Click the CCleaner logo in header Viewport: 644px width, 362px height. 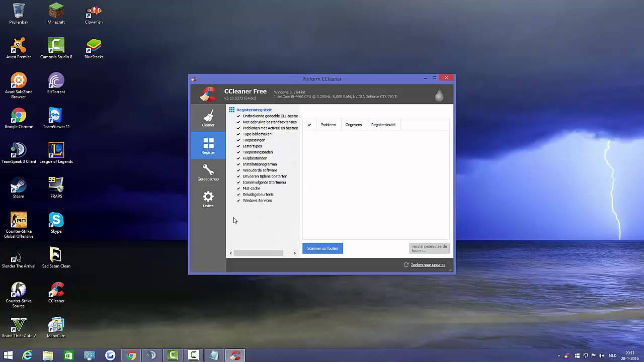(208, 94)
